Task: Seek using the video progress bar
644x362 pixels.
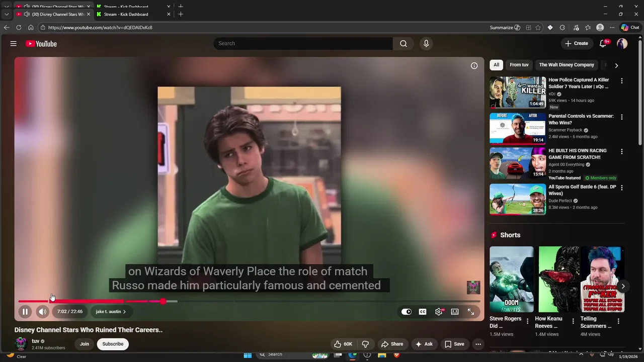Action: tap(249, 301)
